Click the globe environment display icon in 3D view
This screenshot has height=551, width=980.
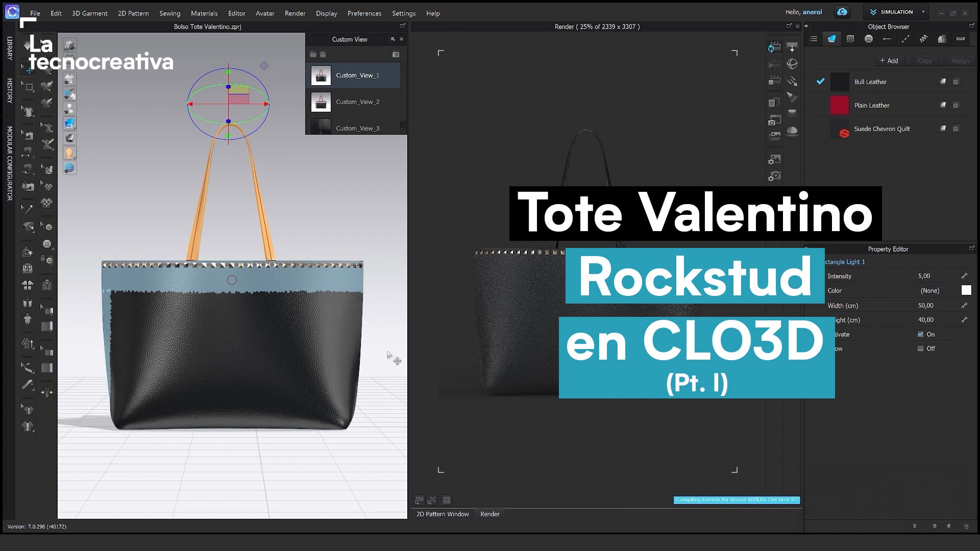click(70, 167)
